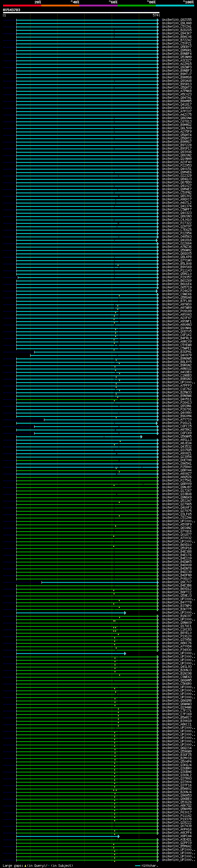Click the red 20% identity color bar
This screenshot has width=197, height=868.
[22, 6]
